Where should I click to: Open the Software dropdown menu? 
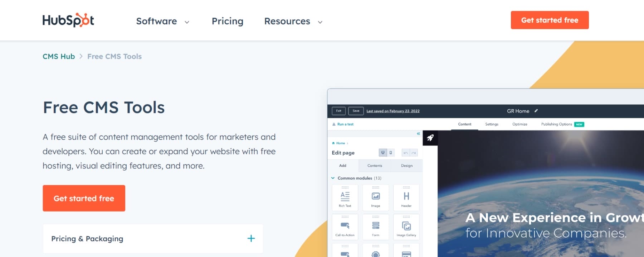coord(163,21)
